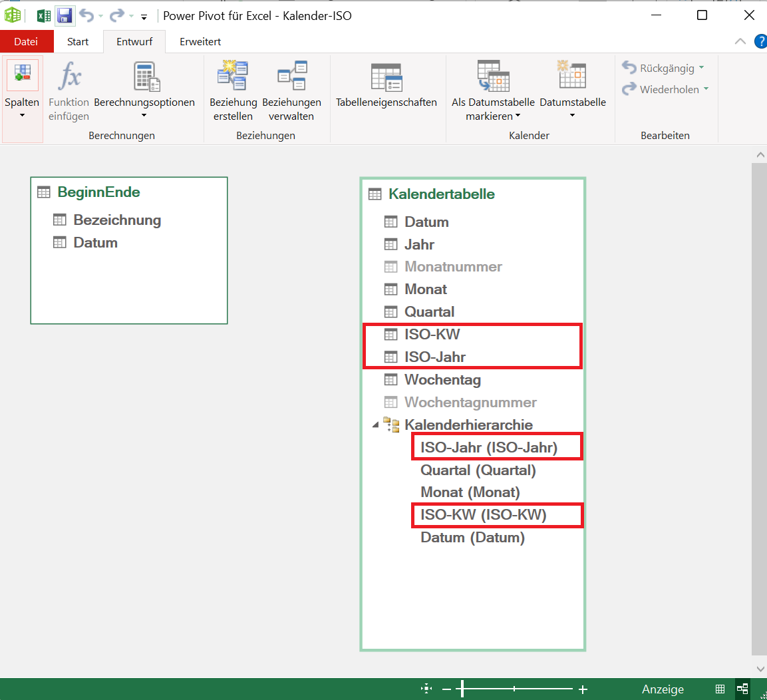Click the fit-to-screen icon in status bar

tap(426, 689)
